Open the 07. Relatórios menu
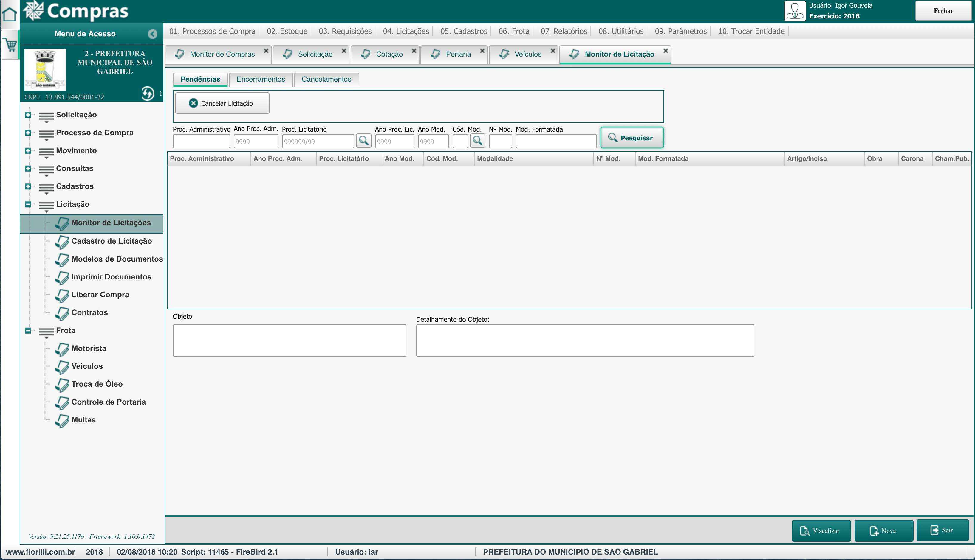 click(x=564, y=31)
